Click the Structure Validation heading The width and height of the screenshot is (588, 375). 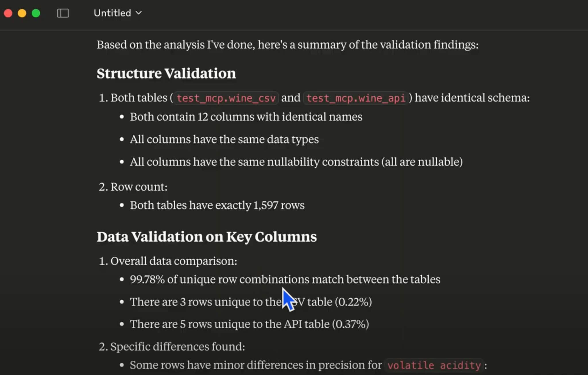click(x=167, y=73)
